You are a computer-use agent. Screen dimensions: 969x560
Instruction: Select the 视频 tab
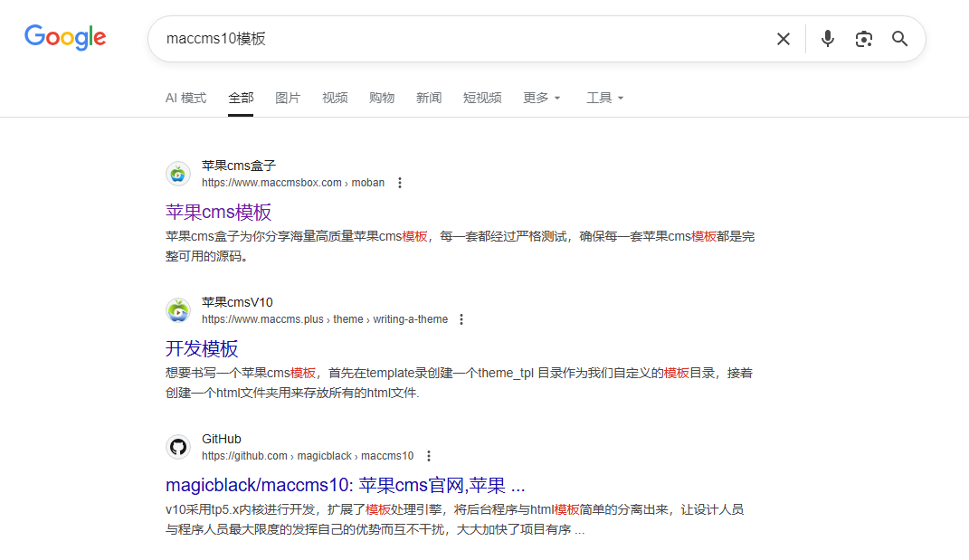point(335,98)
